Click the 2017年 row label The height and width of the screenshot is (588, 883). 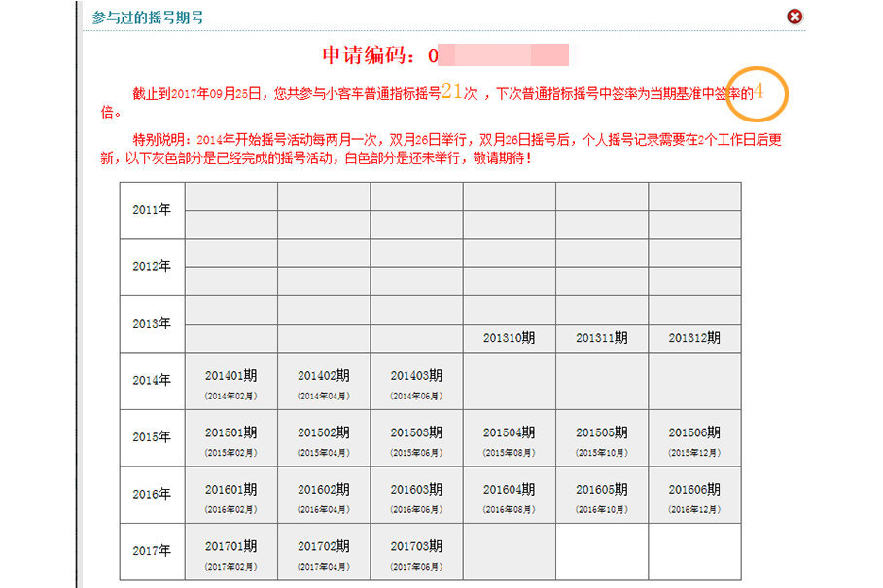click(152, 551)
